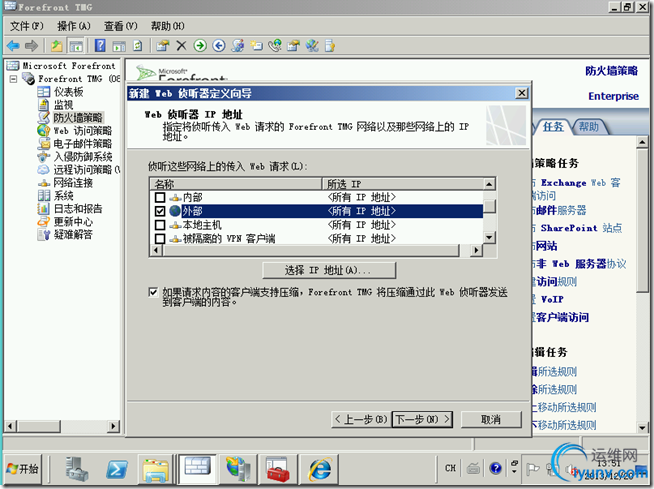Click the last toolbar icon, document with key
The image size is (654, 489).
click(x=330, y=45)
